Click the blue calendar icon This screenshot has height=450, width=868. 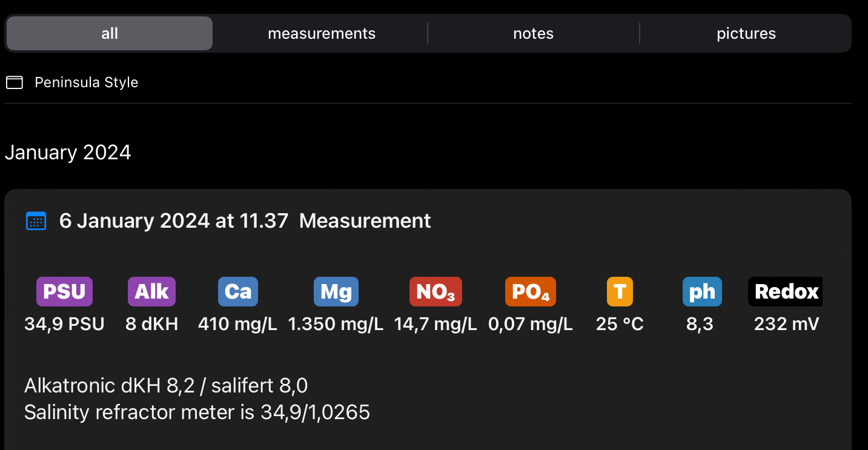pyautogui.click(x=36, y=221)
